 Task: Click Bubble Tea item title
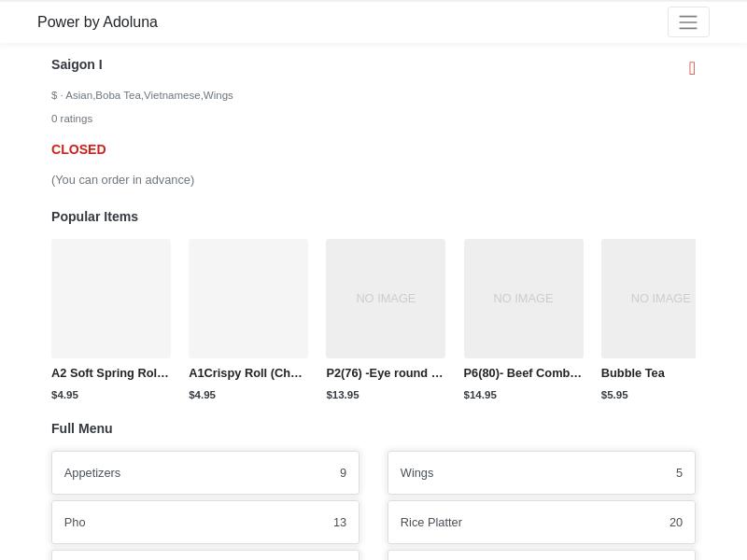pos(632,373)
